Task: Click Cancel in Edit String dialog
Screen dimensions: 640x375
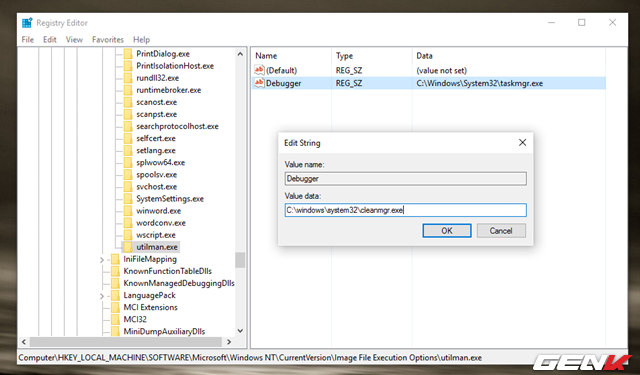Action: 501,231
